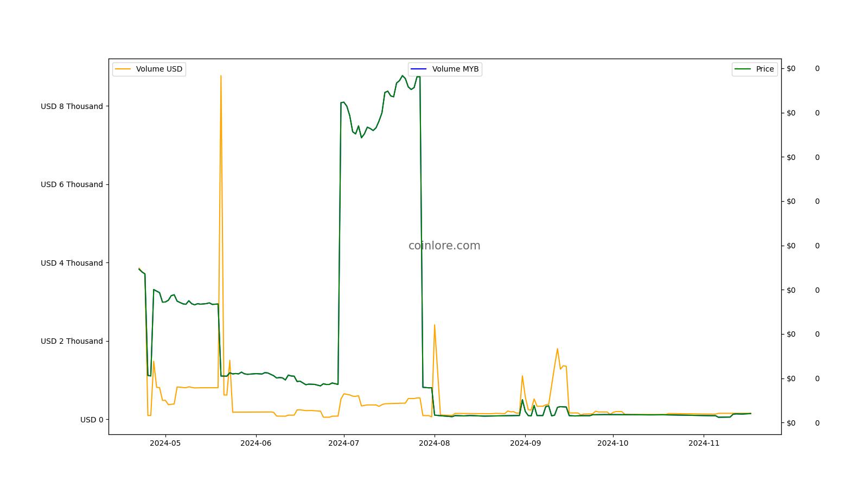Click the 2024-11 date tick label
The image size is (868, 488).
[x=704, y=443]
